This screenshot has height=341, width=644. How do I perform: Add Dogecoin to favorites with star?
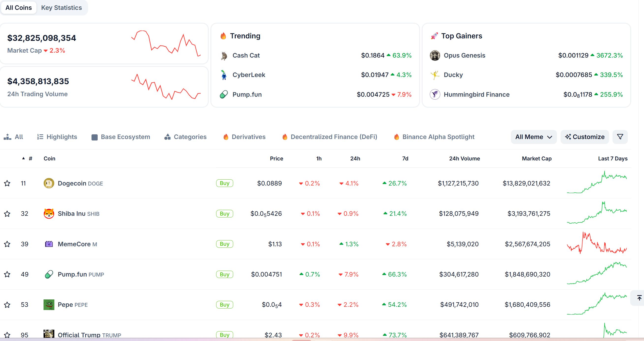pyautogui.click(x=7, y=183)
